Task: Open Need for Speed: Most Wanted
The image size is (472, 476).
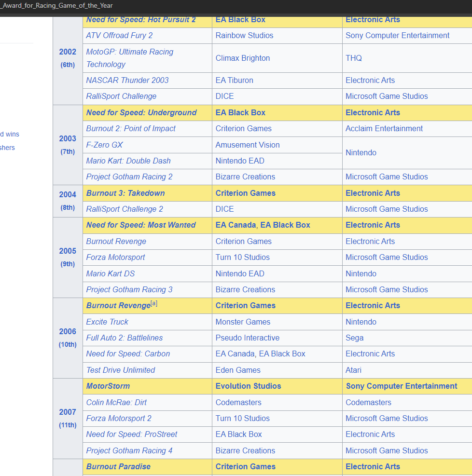Action: click(x=141, y=225)
